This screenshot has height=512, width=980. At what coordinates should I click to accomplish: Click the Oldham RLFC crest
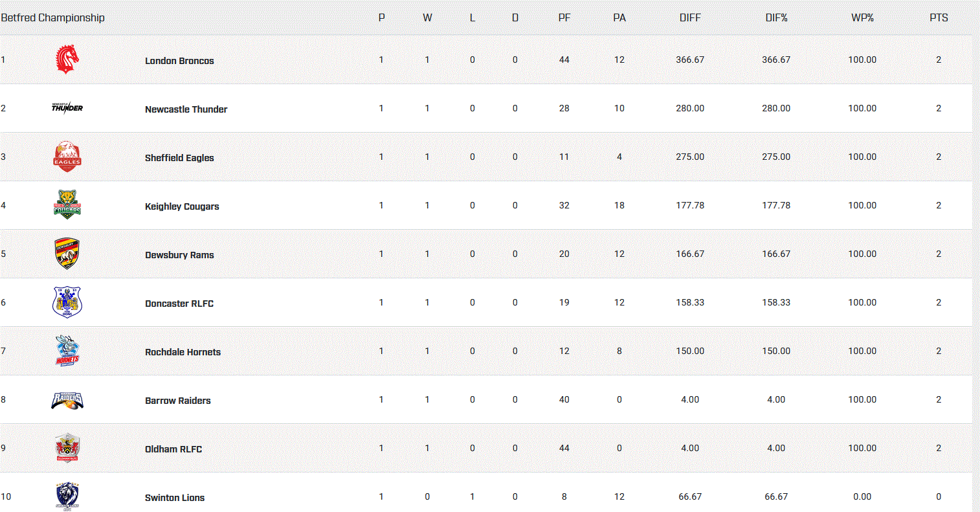pos(67,448)
